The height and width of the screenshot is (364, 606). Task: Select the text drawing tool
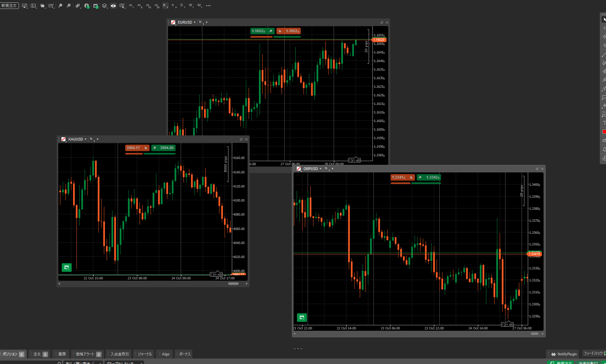(x=604, y=123)
